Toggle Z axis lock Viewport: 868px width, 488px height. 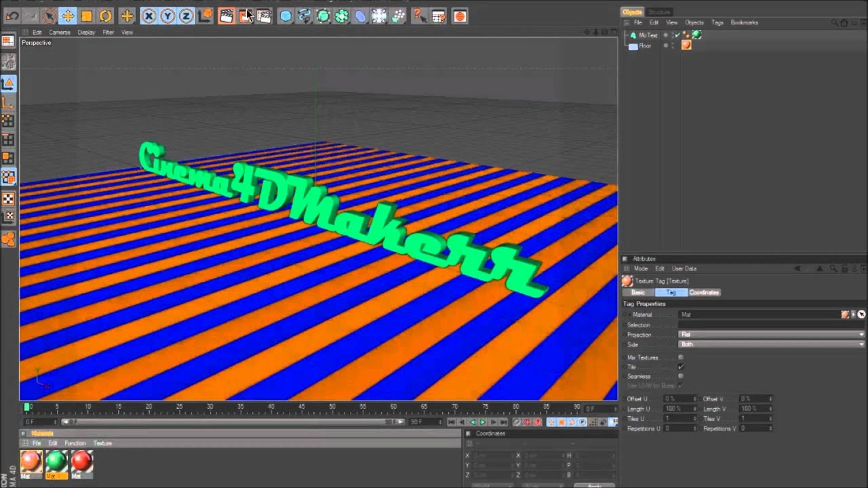[186, 16]
